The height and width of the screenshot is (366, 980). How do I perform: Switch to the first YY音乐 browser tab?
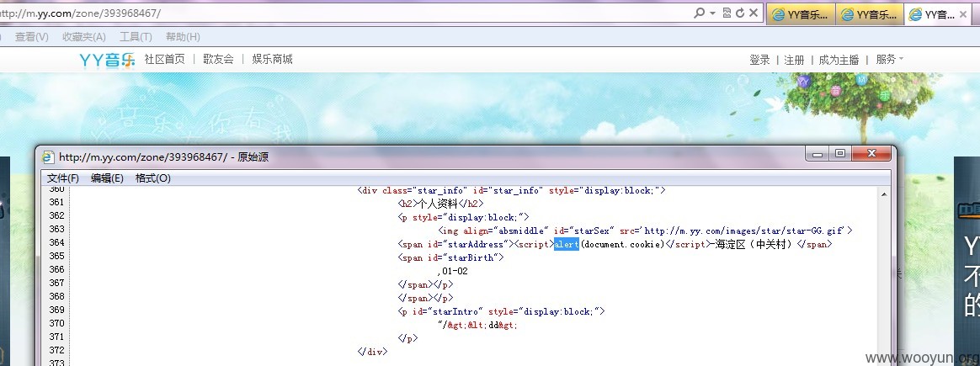[x=801, y=14]
